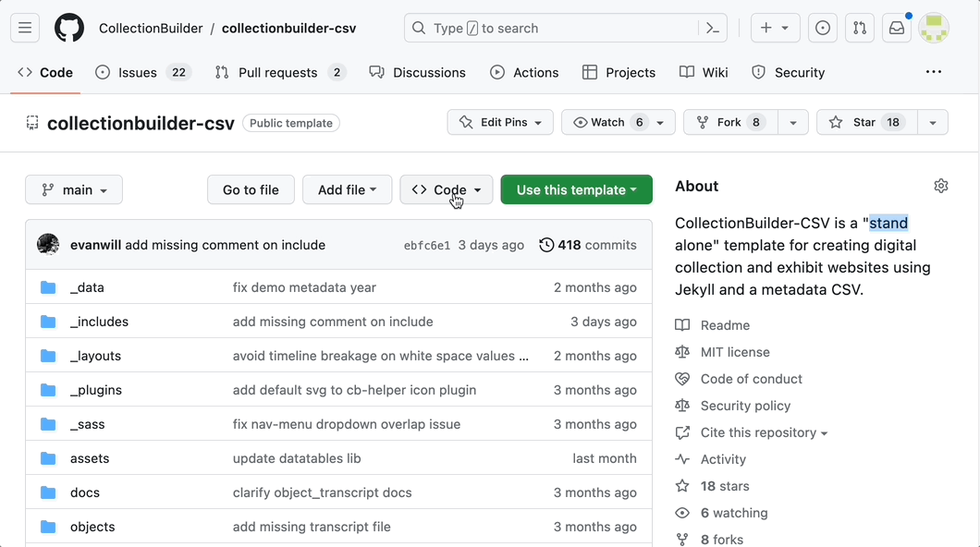Screen dimensions: 980x547
Task: Expand the Add file dropdown
Action: pyautogui.click(x=347, y=189)
